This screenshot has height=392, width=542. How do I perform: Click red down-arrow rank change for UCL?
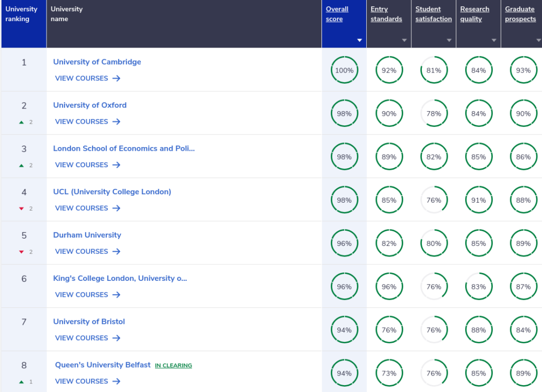[x=21, y=208]
